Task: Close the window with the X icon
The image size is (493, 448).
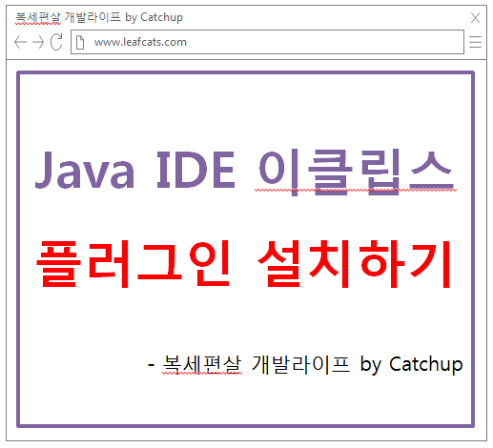Action: point(475,18)
